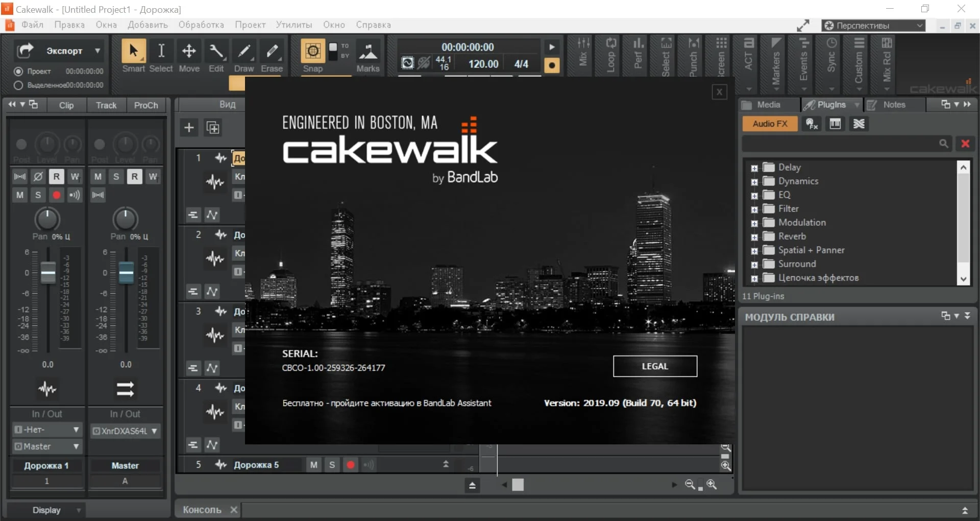980x521 pixels.
Task: Toggle Write automation on Master strip
Action: click(x=153, y=177)
